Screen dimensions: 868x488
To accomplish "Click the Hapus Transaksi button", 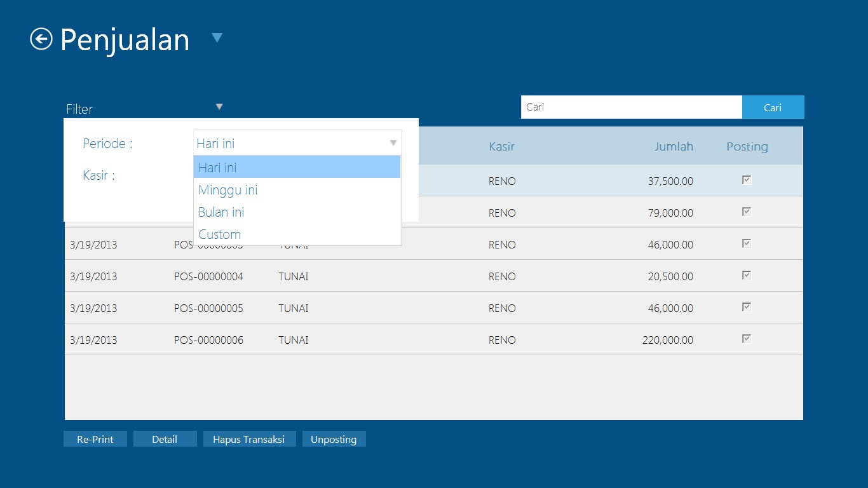I will pyautogui.click(x=249, y=439).
